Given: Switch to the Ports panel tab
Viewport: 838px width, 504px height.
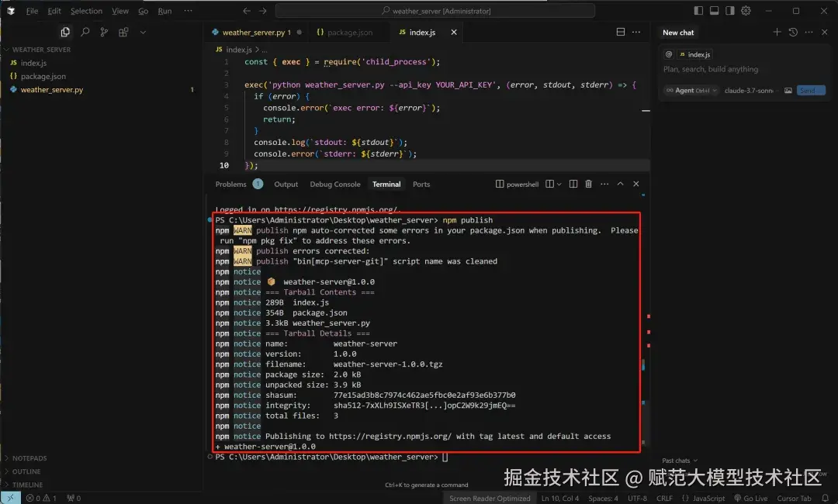Looking at the screenshot, I should coord(421,185).
